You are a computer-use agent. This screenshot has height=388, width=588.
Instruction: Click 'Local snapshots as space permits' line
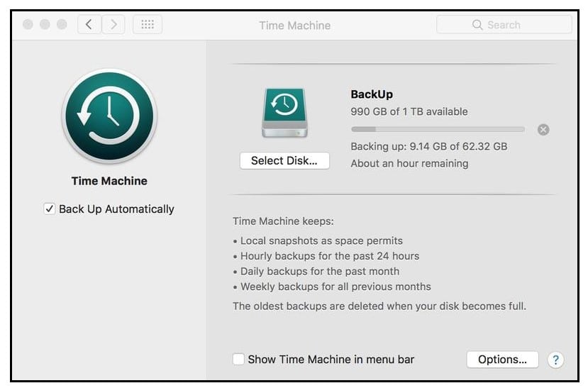321,240
